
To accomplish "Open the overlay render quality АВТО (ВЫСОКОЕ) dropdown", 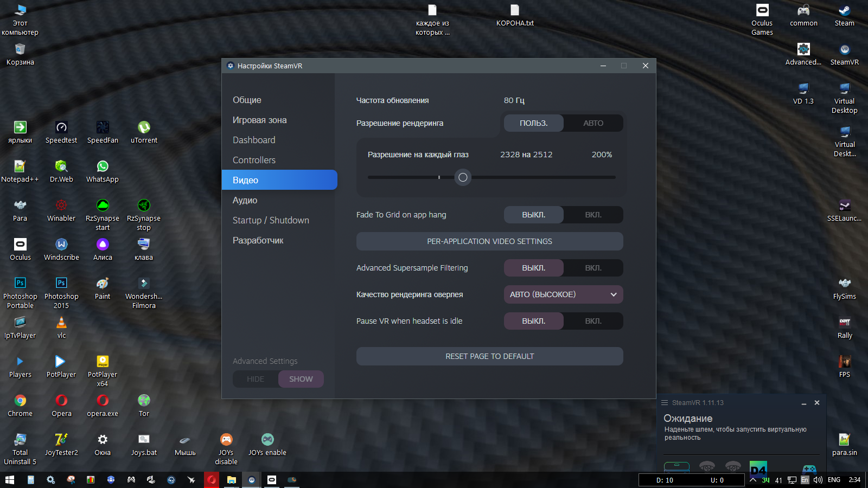I will pos(564,294).
